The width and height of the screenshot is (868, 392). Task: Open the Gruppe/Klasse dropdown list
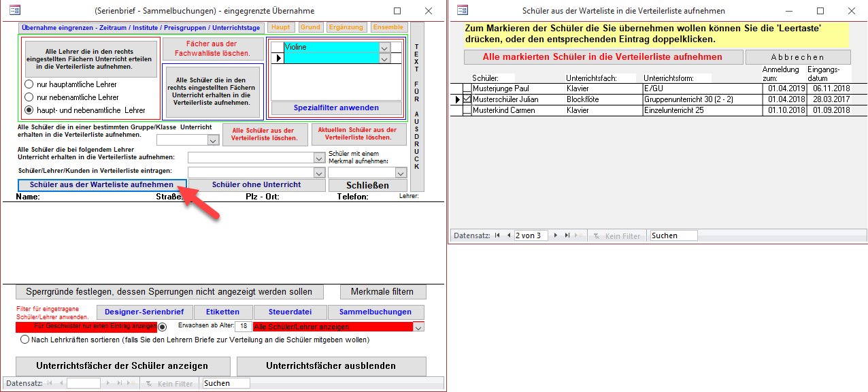coord(213,140)
